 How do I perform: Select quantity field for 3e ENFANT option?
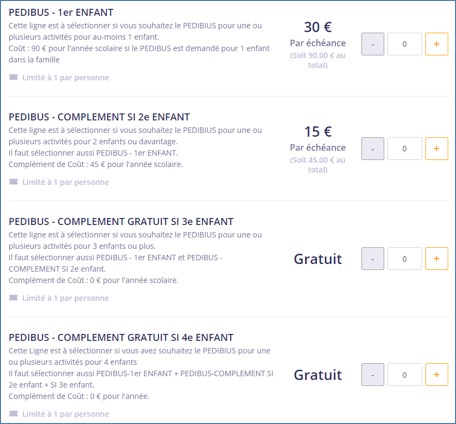click(x=404, y=259)
